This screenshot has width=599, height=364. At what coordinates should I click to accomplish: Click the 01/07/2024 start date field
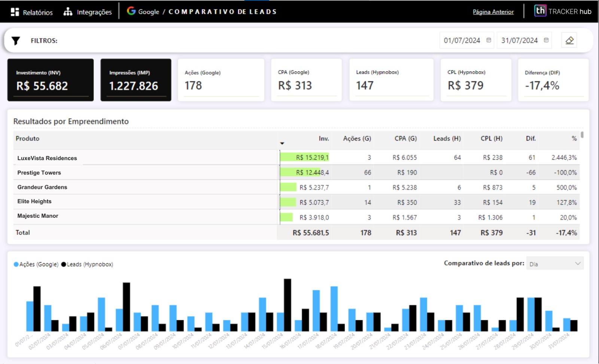pos(462,40)
